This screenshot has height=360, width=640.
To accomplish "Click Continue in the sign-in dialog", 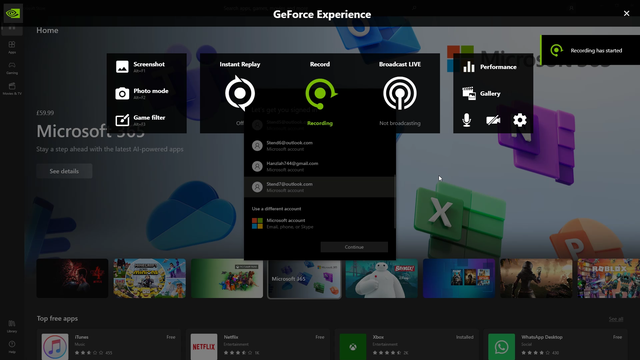I will point(354,247).
